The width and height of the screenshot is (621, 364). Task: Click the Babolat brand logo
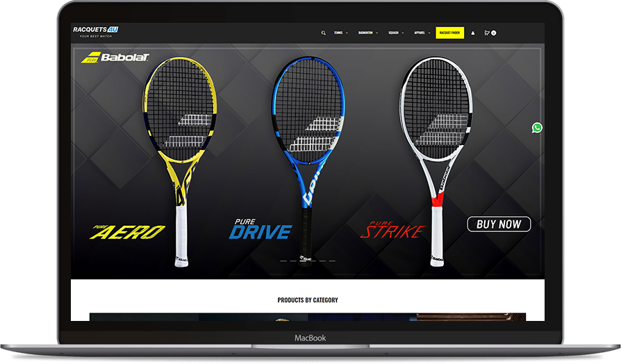tap(115, 58)
